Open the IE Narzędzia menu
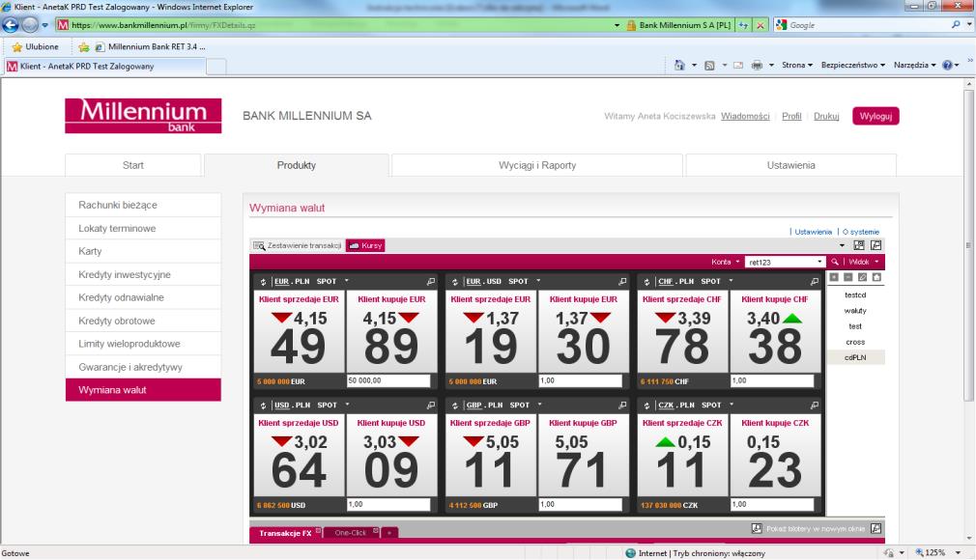976x560 pixels. 914,65
